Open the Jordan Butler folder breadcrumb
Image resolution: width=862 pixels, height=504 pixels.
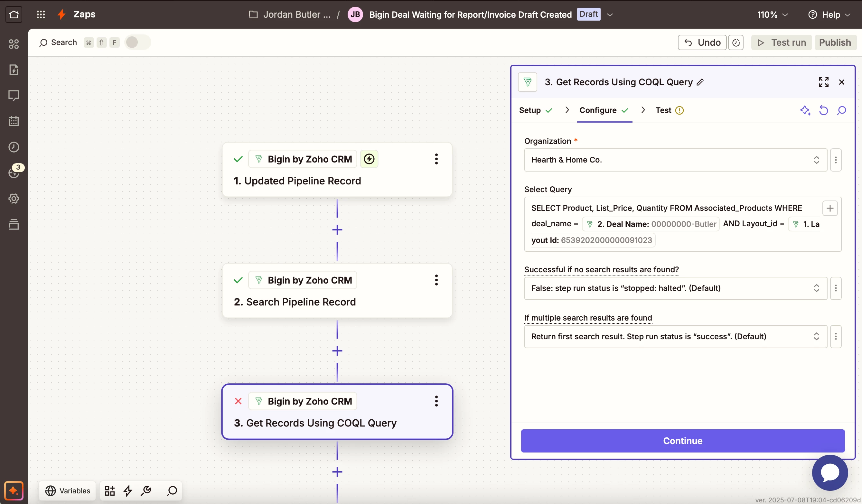coord(289,15)
